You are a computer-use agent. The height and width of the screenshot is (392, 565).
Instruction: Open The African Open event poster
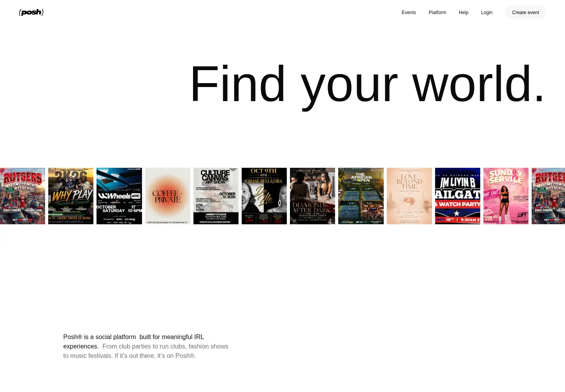tap(361, 196)
